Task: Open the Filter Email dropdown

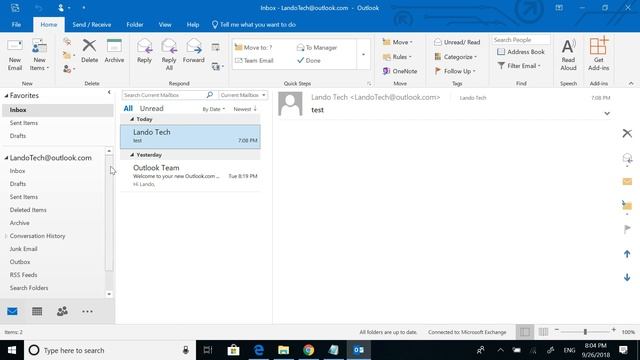Action: (x=519, y=66)
